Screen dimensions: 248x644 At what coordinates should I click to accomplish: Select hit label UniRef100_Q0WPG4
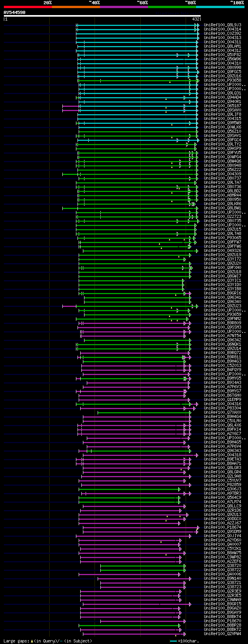222,157
